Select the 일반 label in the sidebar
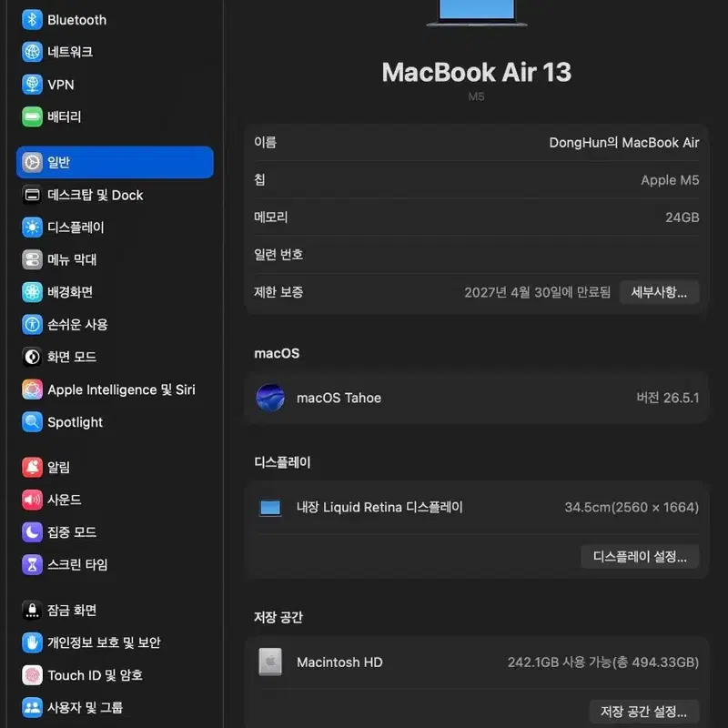The image size is (728, 728). tap(58, 162)
